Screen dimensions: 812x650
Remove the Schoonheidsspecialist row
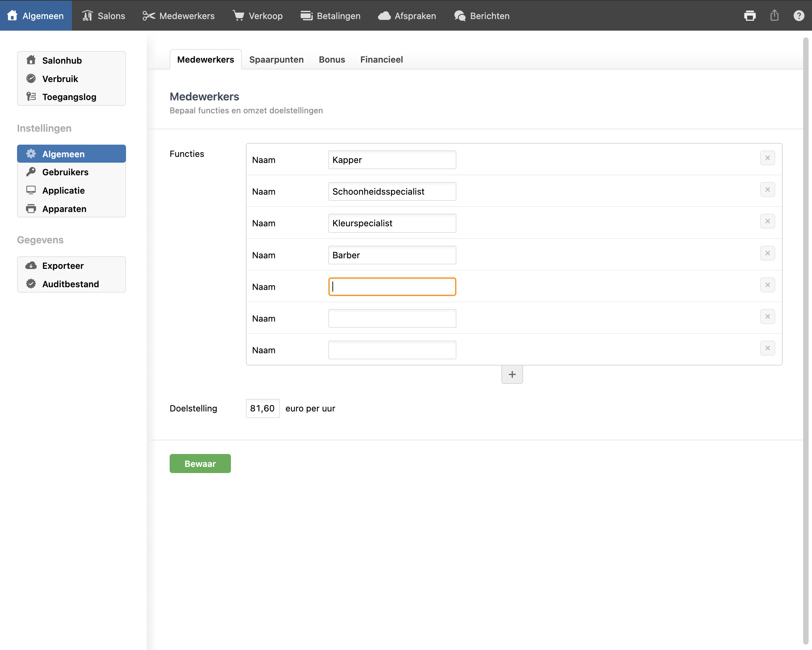point(767,190)
